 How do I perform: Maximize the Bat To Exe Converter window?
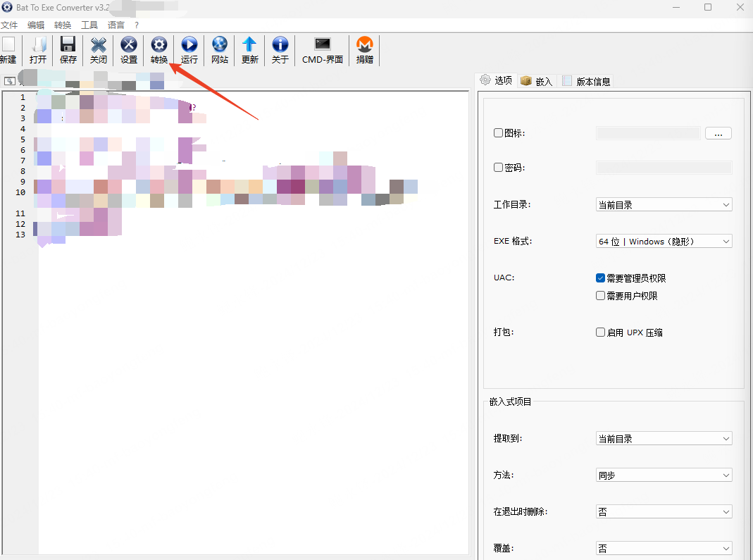pos(708,7)
